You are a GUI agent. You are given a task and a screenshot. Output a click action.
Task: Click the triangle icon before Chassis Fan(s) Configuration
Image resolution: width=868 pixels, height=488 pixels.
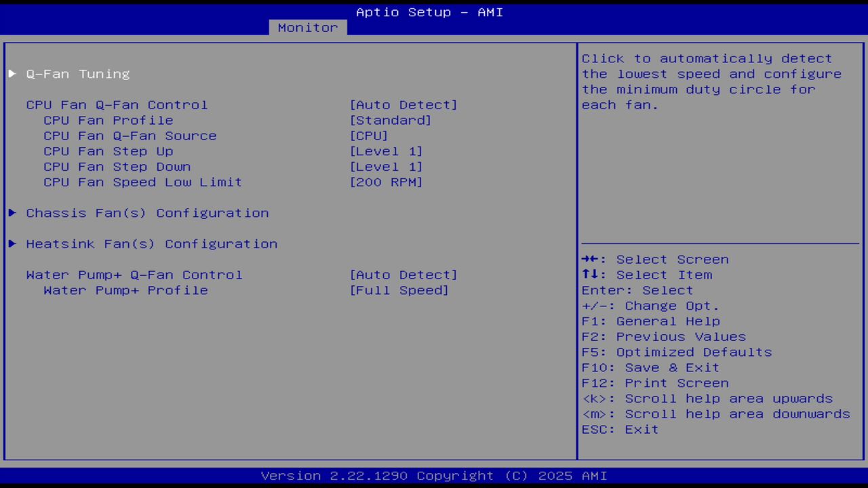click(x=12, y=213)
